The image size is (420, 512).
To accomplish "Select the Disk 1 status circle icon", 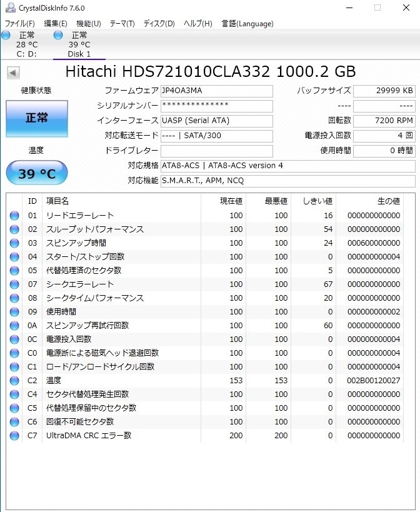I will click(x=58, y=35).
